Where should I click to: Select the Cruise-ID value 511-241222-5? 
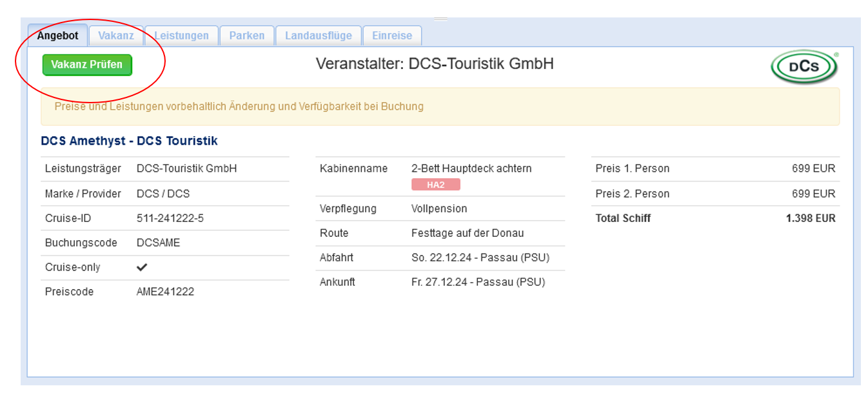[170, 218]
